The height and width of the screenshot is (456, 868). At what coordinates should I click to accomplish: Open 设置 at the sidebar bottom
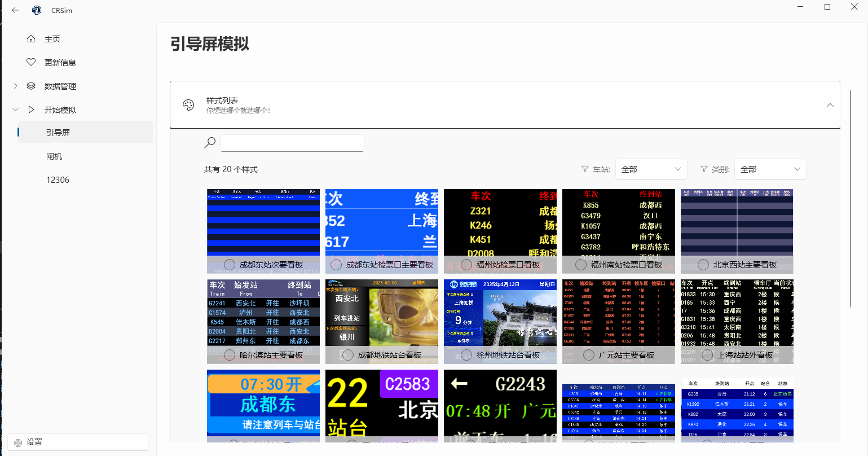(34, 442)
